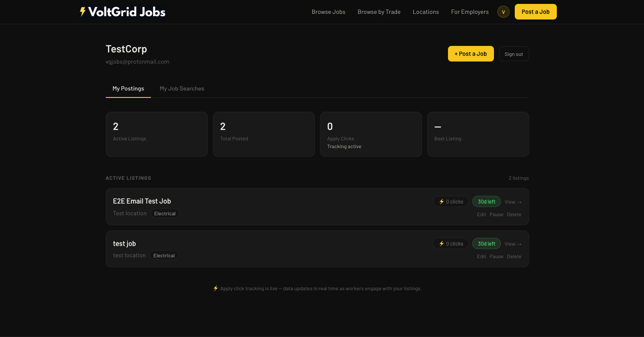Click the 'Test location' text on E2E Email Test Job
Image resolution: width=644 pixels, height=337 pixels.
point(130,214)
